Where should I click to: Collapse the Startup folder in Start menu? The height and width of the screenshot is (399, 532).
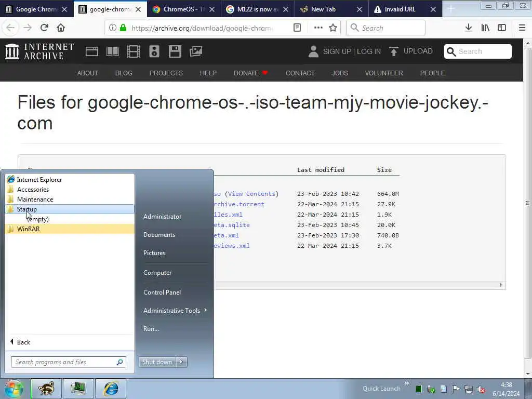(x=70, y=209)
